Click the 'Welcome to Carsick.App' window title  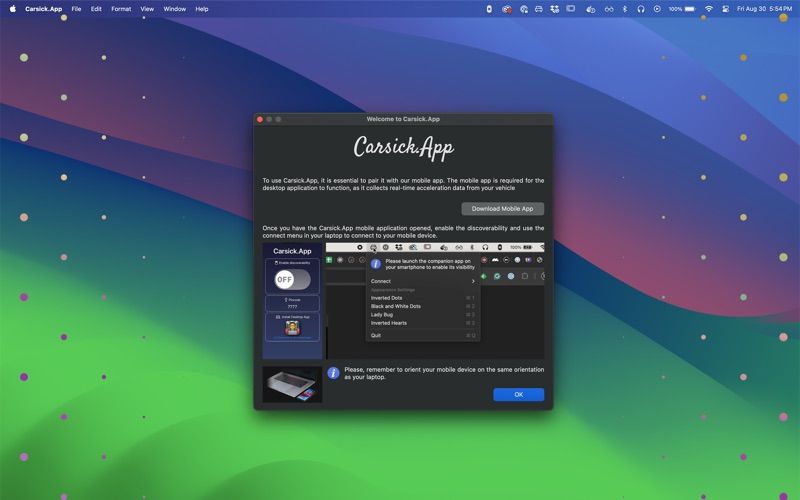coord(403,119)
